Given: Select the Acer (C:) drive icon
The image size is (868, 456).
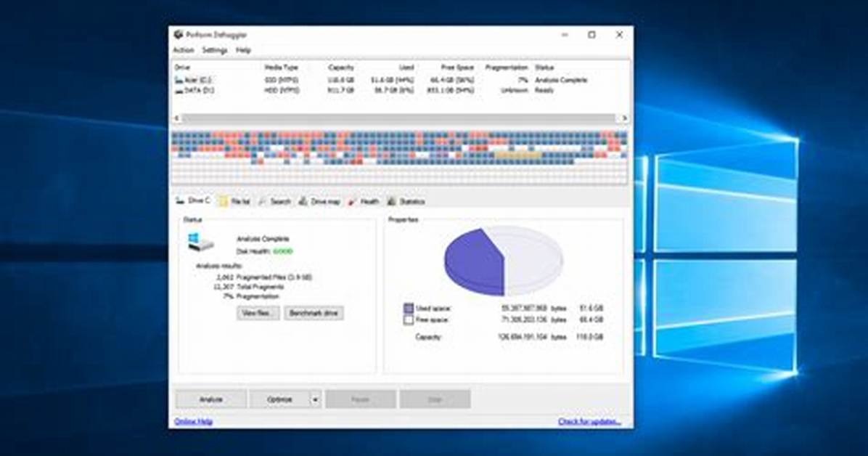Looking at the screenshot, I should click(x=179, y=81).
